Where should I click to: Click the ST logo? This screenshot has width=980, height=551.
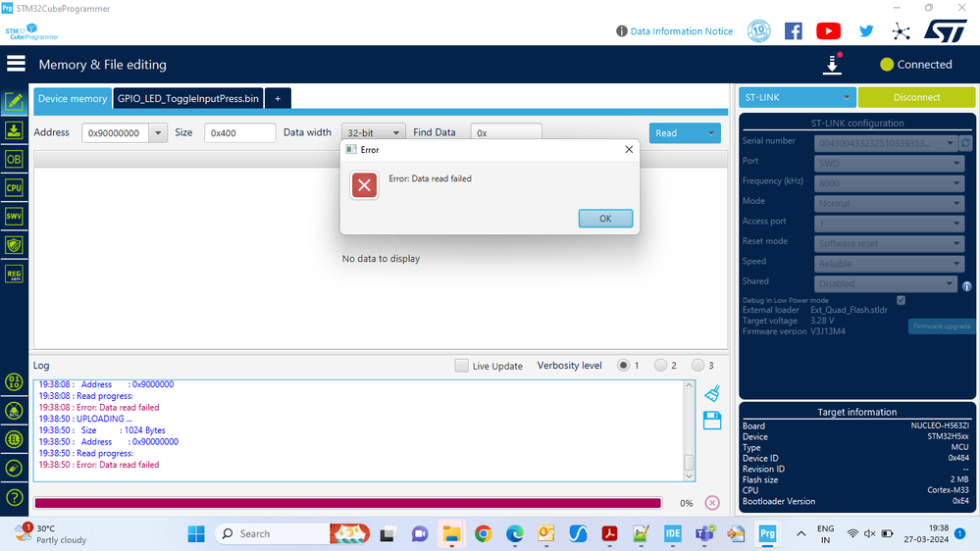945,30
